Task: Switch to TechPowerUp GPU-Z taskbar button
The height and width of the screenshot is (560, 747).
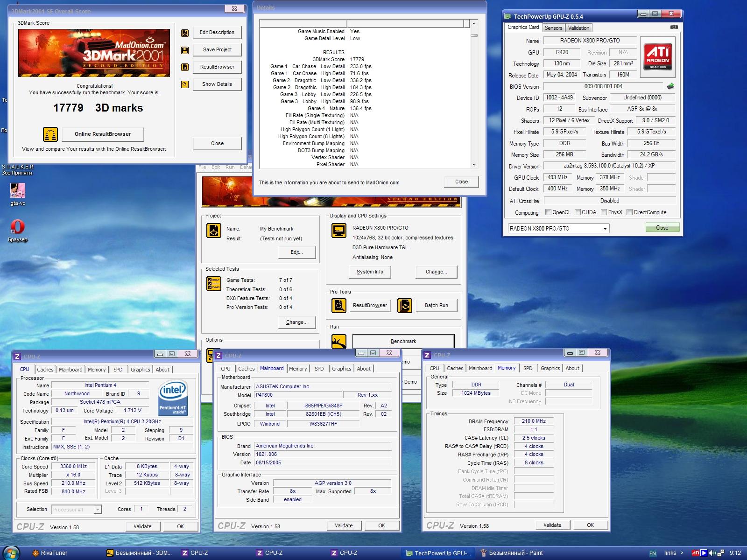Action: [439, 553]
